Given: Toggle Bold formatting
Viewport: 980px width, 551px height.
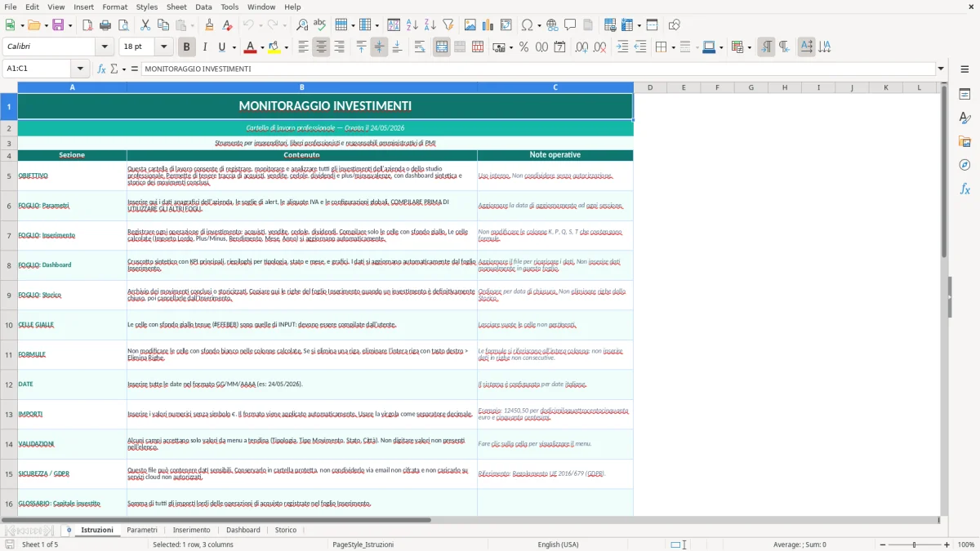Looking at the screenshot, I should [x=187, y=47].
